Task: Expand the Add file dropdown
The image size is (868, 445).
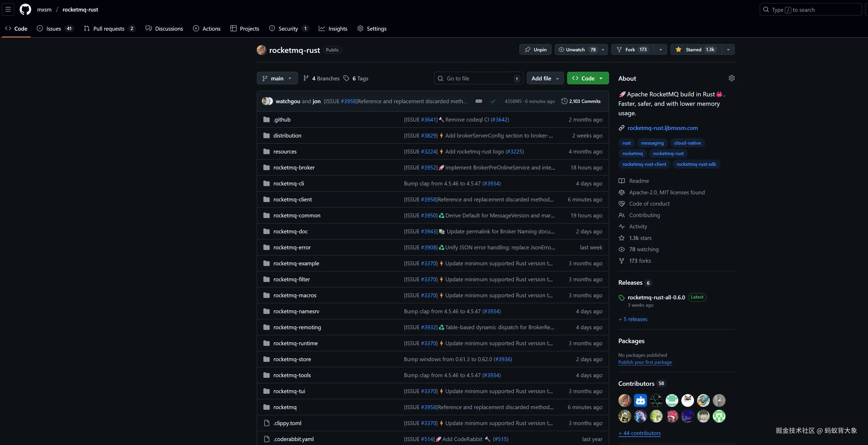Action: (x=545, y=78)
